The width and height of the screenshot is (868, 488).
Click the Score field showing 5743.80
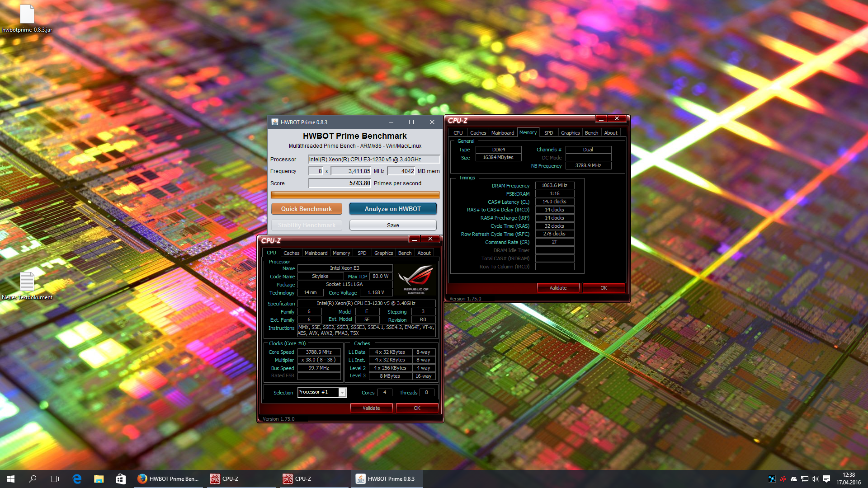(x=340, y=183)
